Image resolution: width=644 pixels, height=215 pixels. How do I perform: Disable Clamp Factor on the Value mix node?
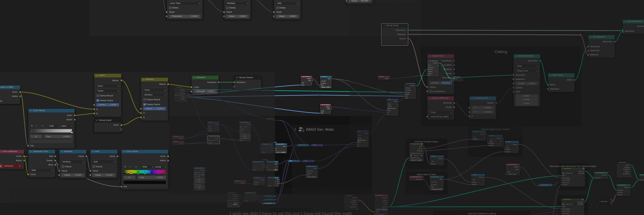click(x=98, y=100)
